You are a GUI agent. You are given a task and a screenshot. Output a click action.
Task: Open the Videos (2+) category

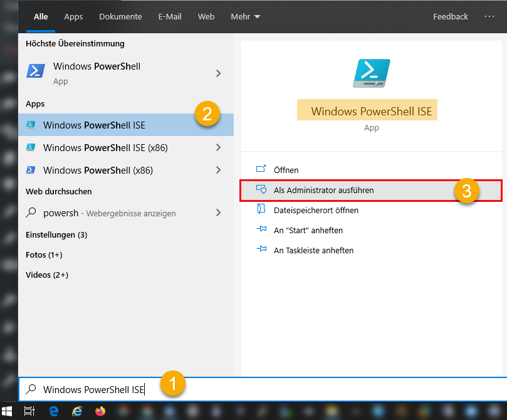point(47,275)
